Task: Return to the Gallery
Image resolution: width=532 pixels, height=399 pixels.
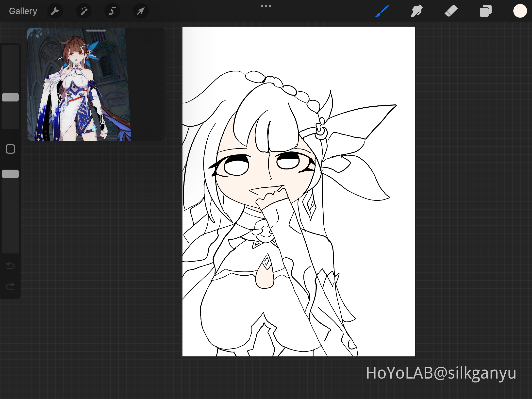Action: pos(23,11)
